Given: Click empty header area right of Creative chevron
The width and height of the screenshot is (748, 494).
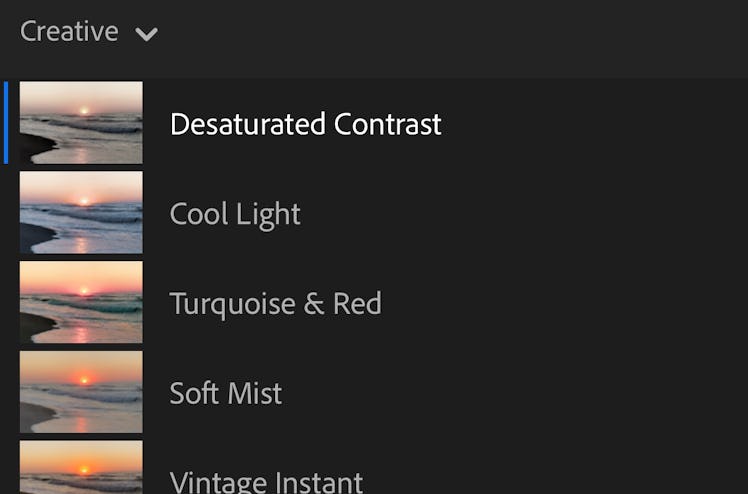Looking at the screenshot, I should point(450,32).
